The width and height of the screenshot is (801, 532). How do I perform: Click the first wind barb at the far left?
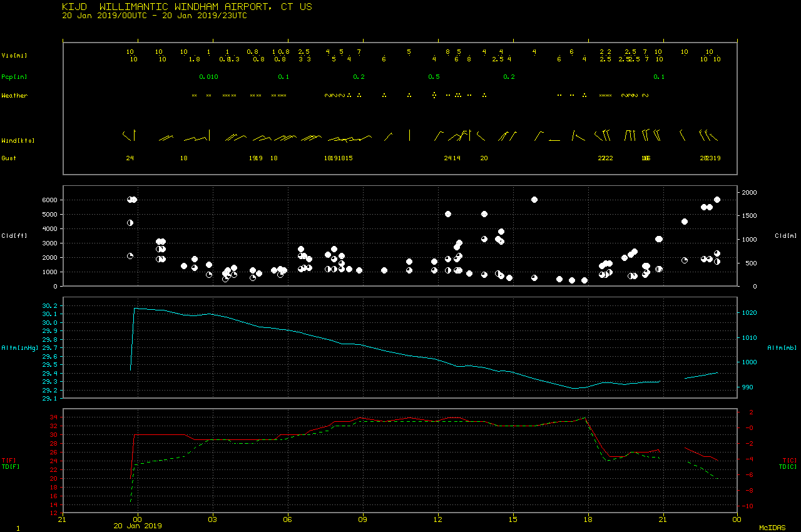coord(128,135)
